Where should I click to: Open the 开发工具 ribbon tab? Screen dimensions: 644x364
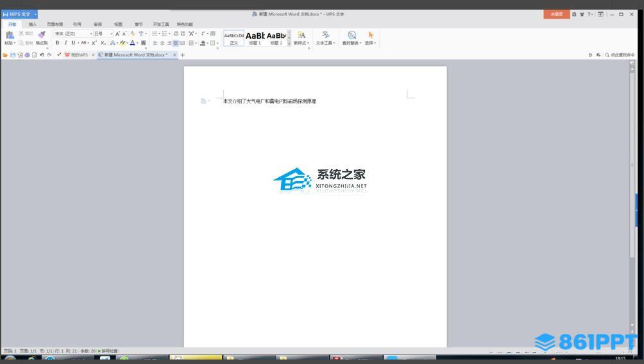tap(160, 24)
